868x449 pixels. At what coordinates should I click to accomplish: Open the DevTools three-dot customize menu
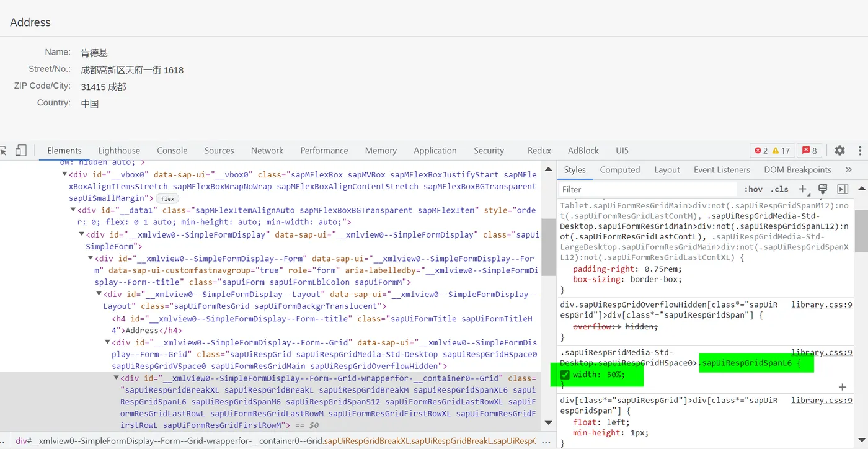click(860, 151)
